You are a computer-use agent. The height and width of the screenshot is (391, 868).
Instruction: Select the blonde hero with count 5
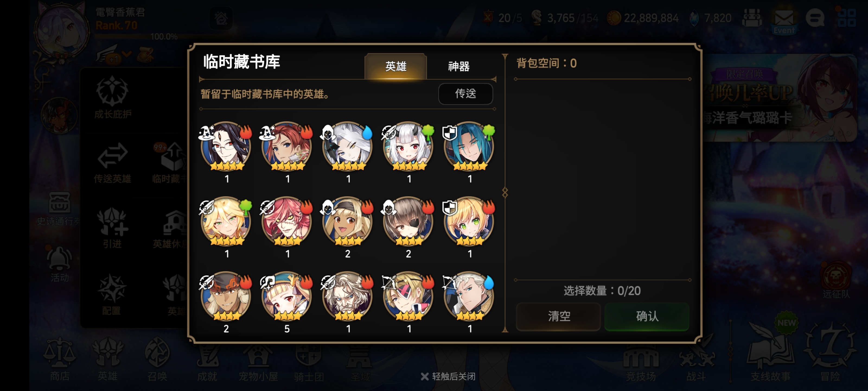[x=287, y=297]
